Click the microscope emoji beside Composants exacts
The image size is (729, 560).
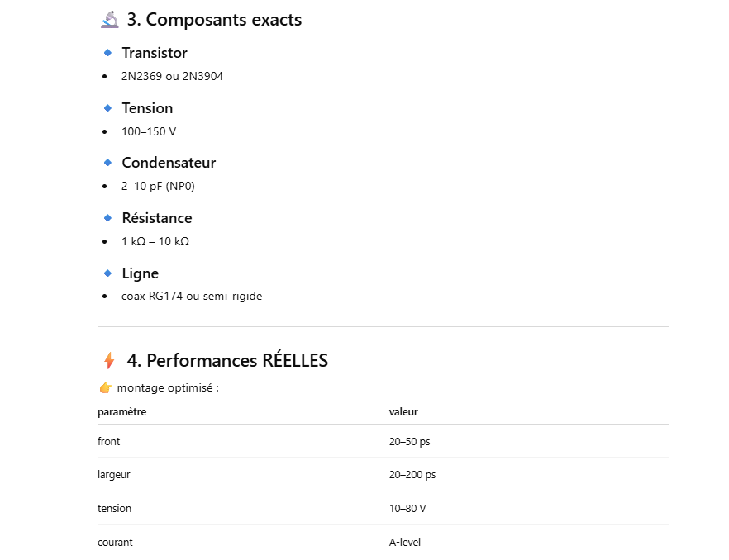[109, 20]
